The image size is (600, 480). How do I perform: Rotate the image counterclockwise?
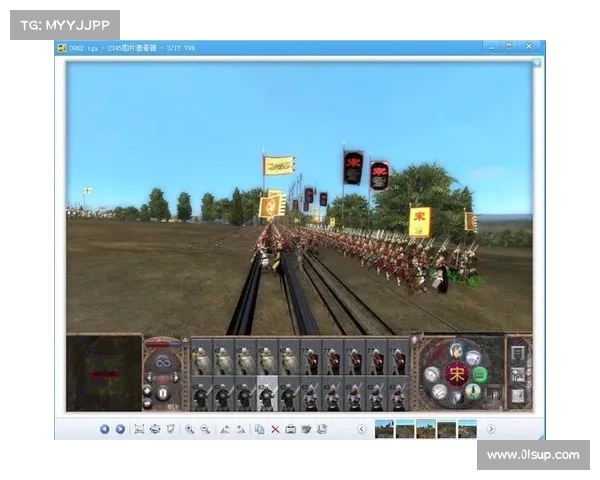pos(225,429)
